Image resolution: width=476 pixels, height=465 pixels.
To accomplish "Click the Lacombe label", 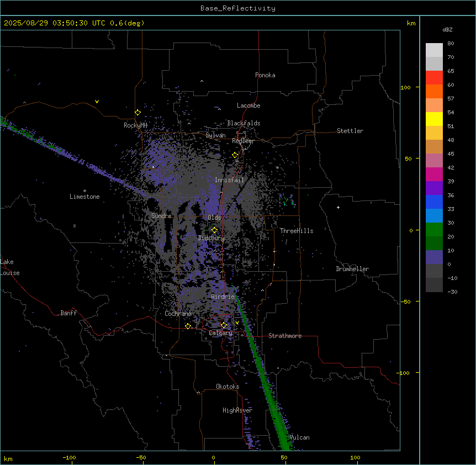I will 248,105.
